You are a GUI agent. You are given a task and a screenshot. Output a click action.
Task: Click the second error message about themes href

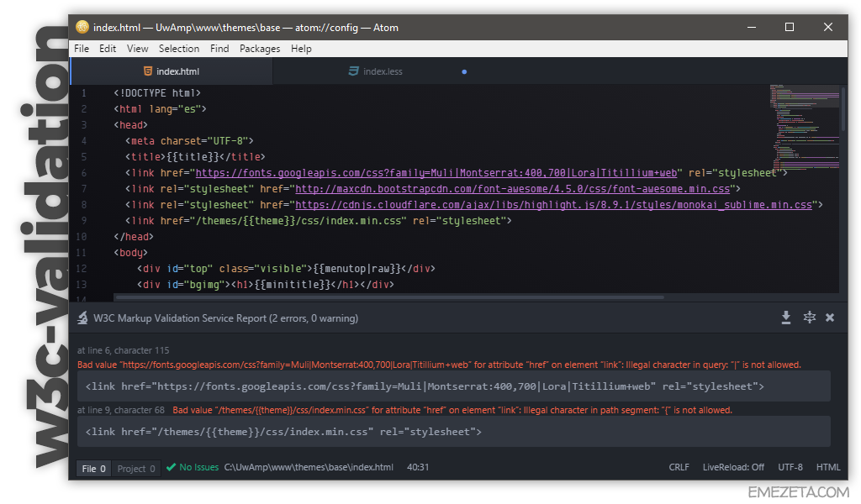[452, 410]
